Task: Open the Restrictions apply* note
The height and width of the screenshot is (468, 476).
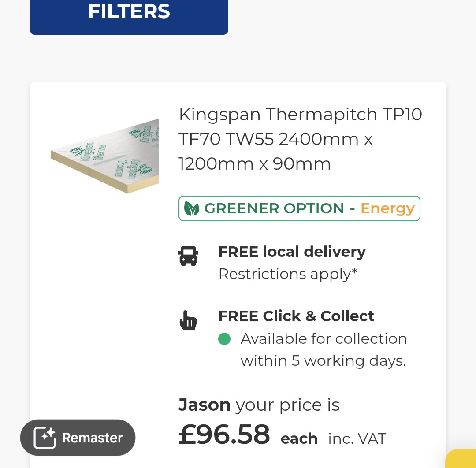Action: 288,274
